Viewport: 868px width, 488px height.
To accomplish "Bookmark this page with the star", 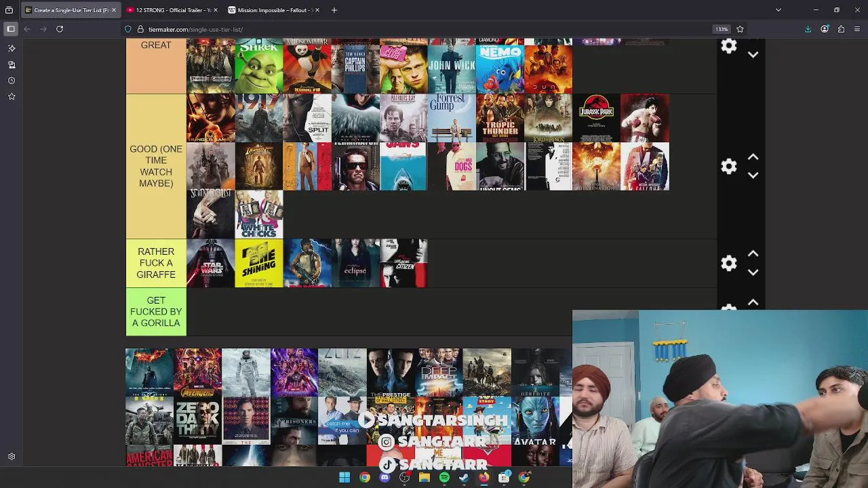I will coord(740,29).
